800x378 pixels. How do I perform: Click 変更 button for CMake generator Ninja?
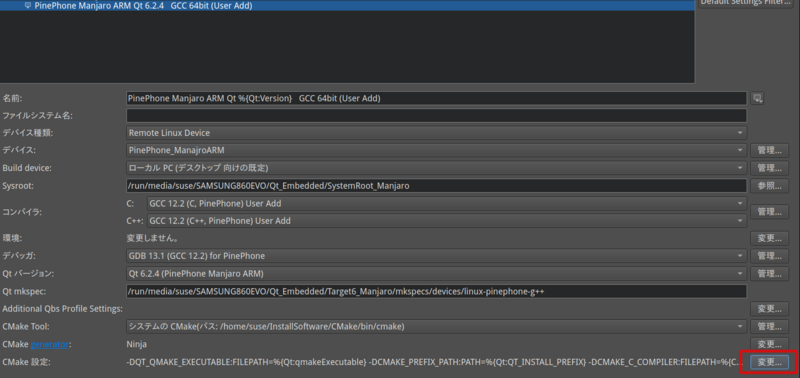tap(769, 344)
